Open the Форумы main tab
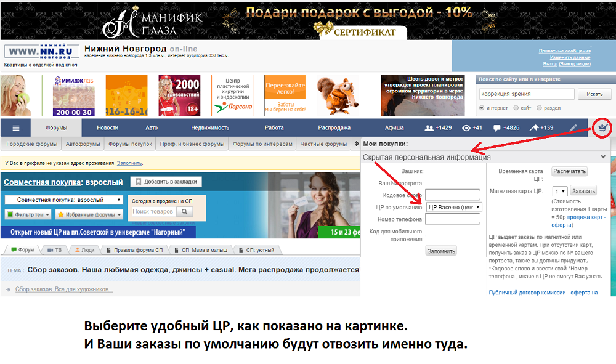The image size is (616, 364). click(x=56, y=127)
